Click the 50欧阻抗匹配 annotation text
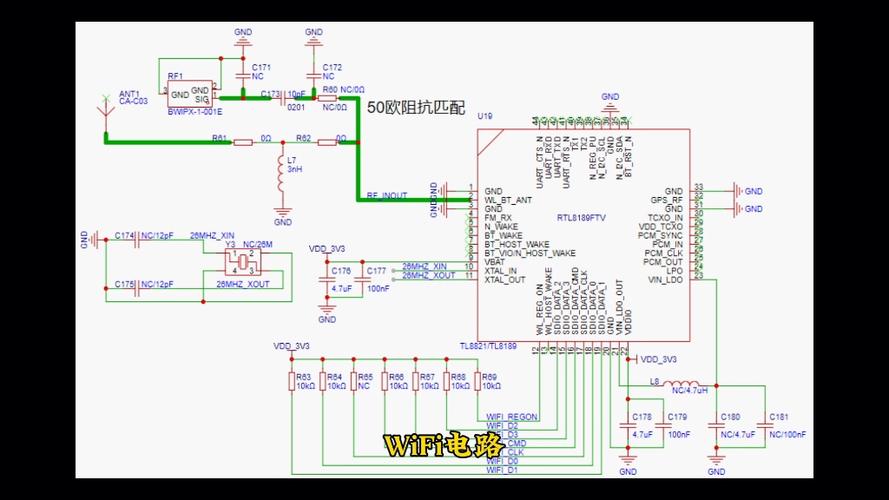The image size is (889, 500). pos(416,107)
